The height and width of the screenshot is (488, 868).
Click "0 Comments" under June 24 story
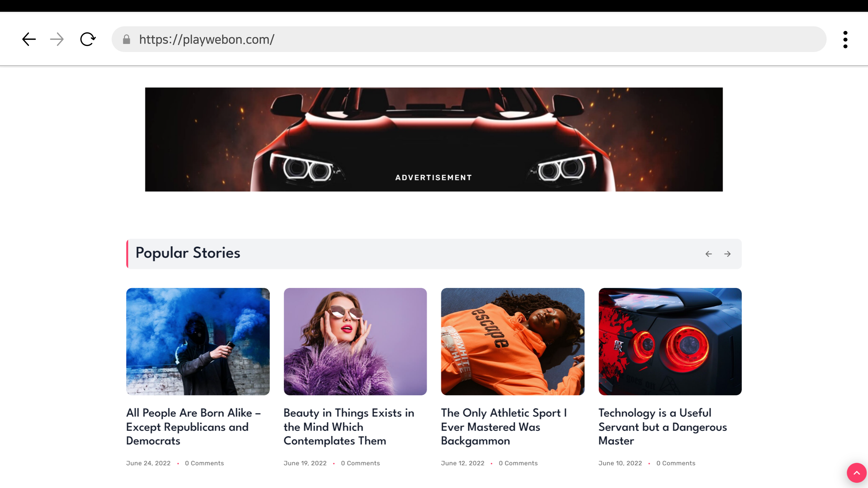pos(204,463)
